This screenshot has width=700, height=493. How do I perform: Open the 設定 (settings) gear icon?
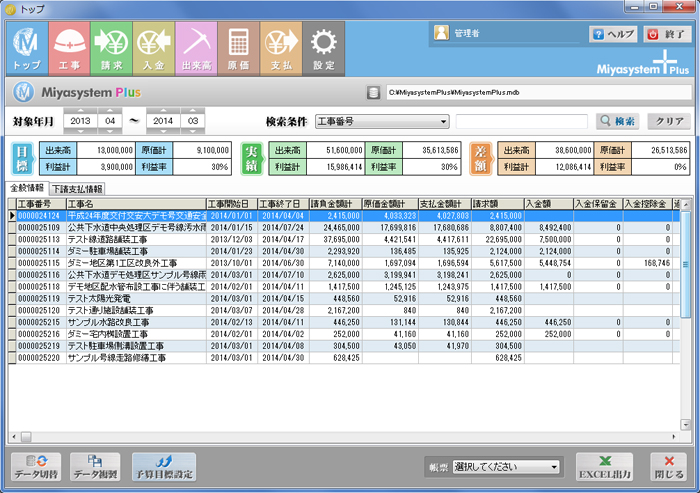[x=323, y=48]
